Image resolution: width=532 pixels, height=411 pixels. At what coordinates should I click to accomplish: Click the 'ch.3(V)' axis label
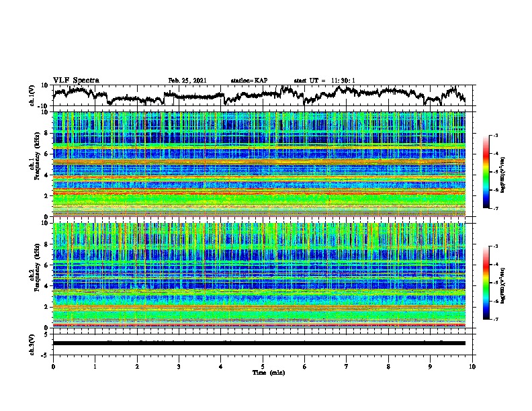click(32, 345)
